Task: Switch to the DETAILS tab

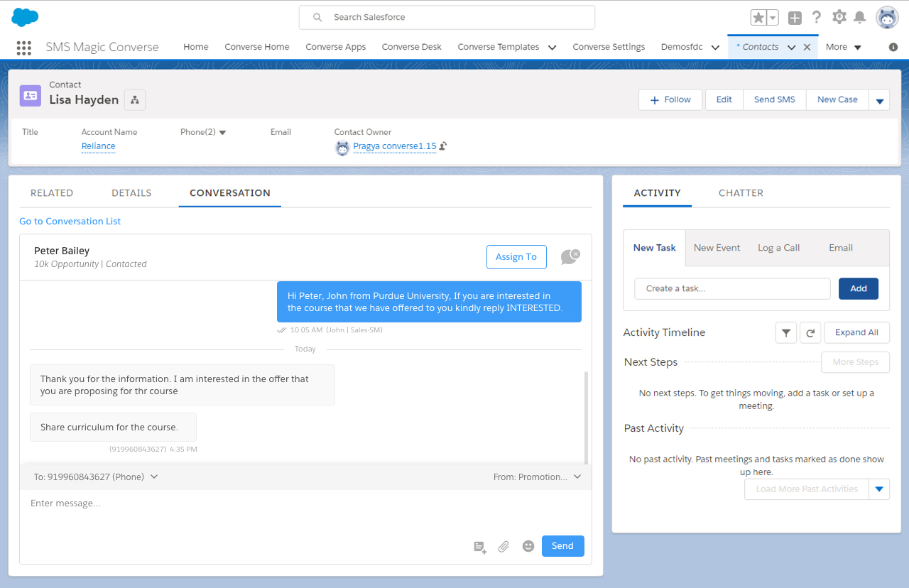Action: pos(131,193)
